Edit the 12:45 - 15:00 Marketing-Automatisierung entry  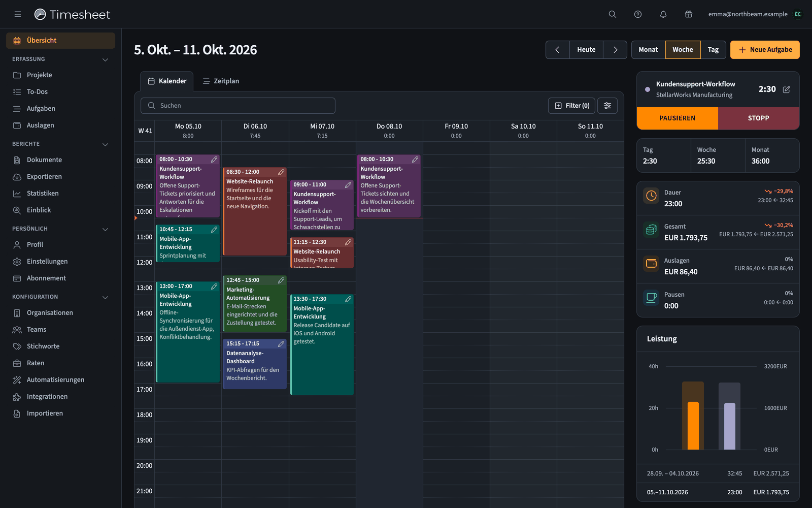point(281,280)
